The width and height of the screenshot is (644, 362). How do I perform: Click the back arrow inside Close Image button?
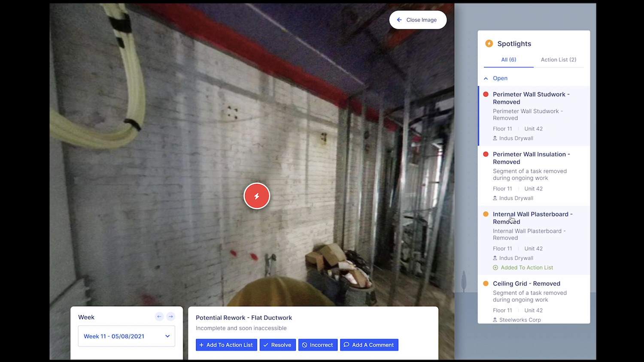pos(399,19)
